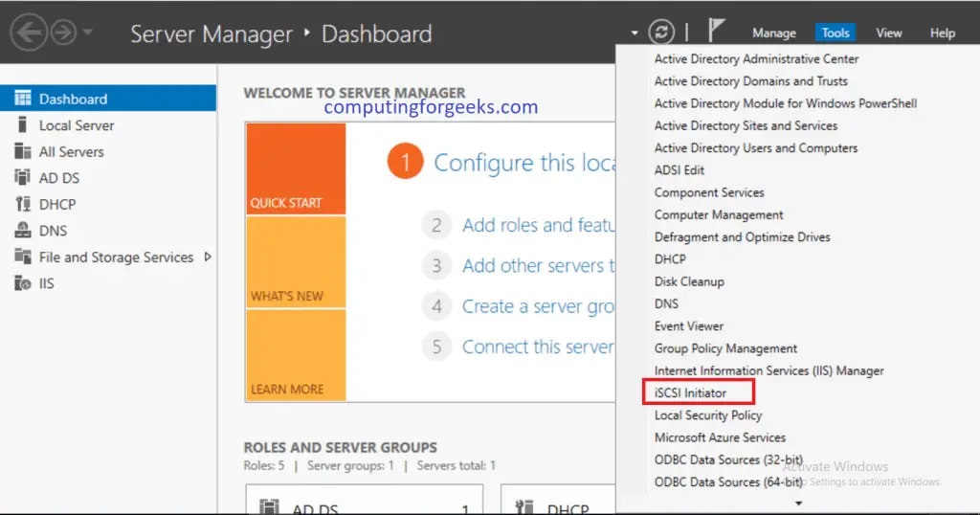Select the DHCP sidebar icon

pos(23,204)
